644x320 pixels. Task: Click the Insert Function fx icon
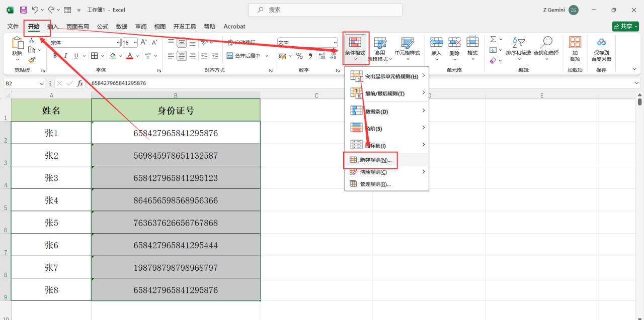click(80, 83)
